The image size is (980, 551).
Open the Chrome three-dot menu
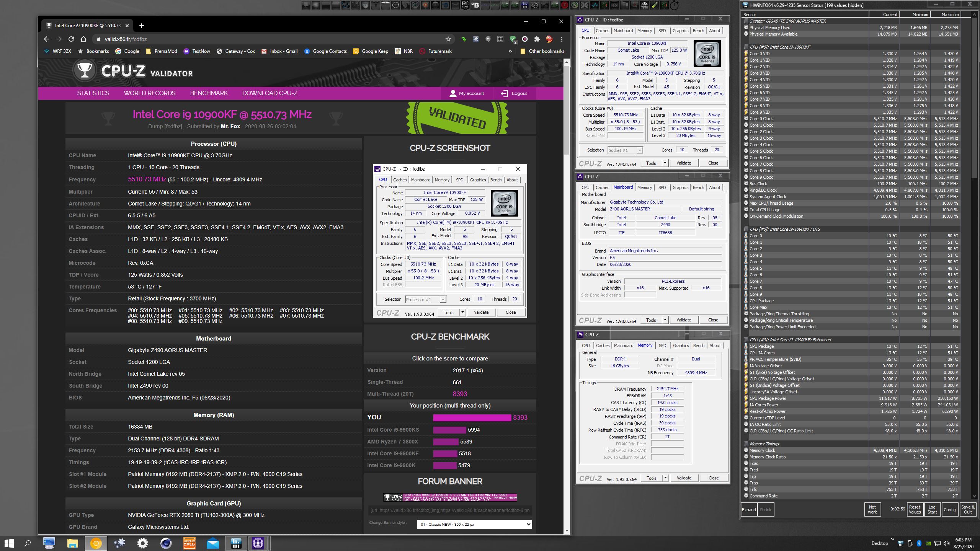[x=562, y=39]
